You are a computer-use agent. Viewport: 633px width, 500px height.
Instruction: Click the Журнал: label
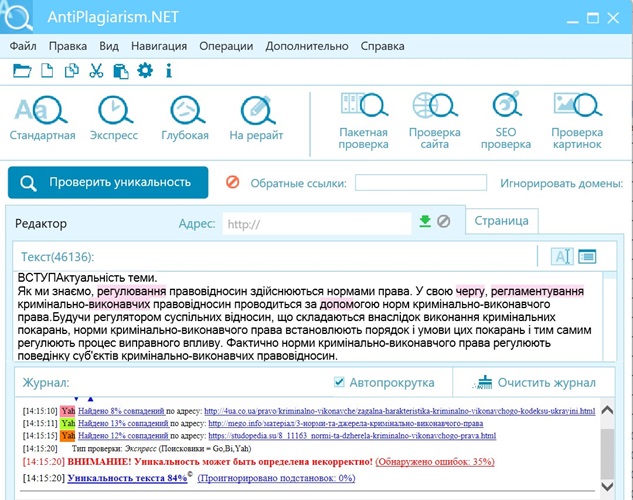[46, 382]
